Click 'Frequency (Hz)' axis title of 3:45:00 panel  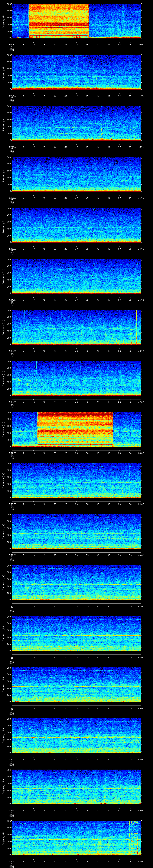pos(3,838)
